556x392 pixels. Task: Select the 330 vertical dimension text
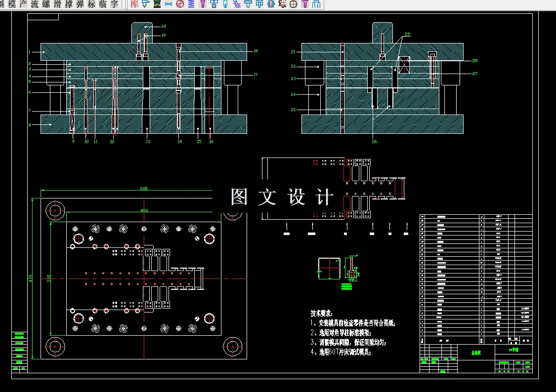pyautogui.click(x=49, y=278)
